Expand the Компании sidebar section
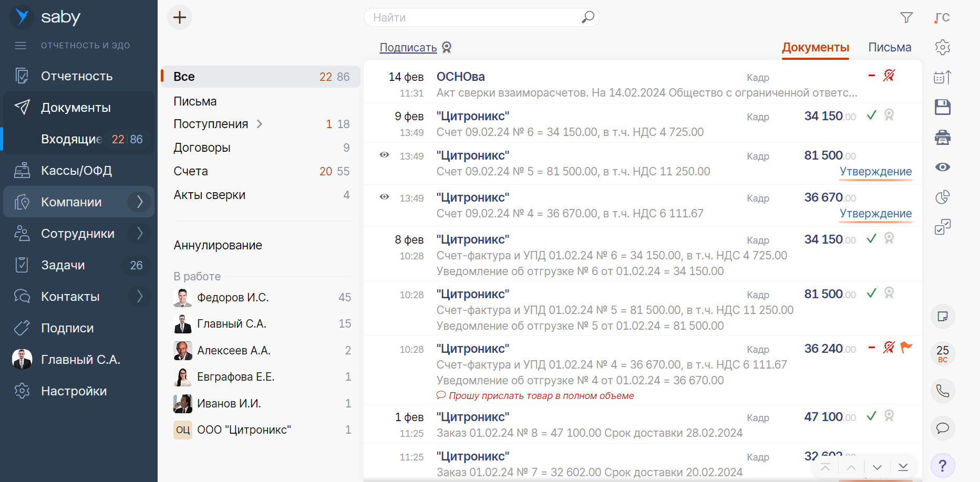 [140, 202]
